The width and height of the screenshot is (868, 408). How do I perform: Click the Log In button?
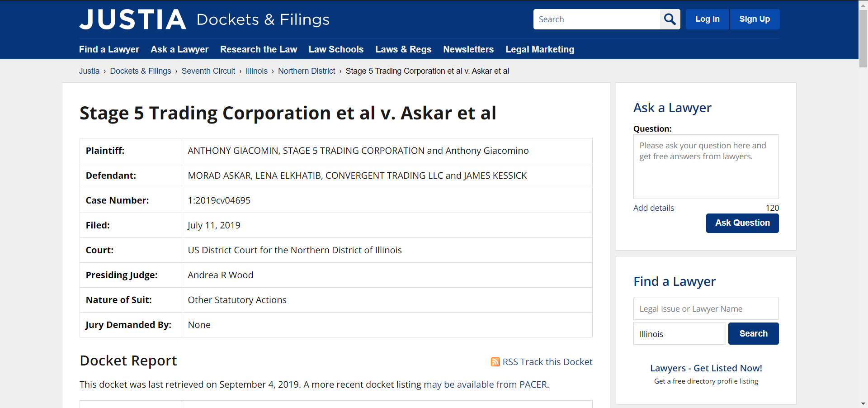(x=707, y=19)
